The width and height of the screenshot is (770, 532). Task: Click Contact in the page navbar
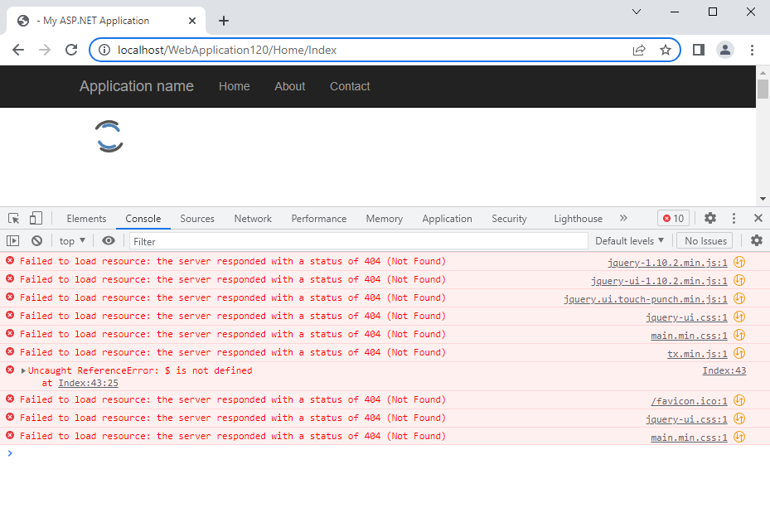pyautogui.click(x=350, y=86)
